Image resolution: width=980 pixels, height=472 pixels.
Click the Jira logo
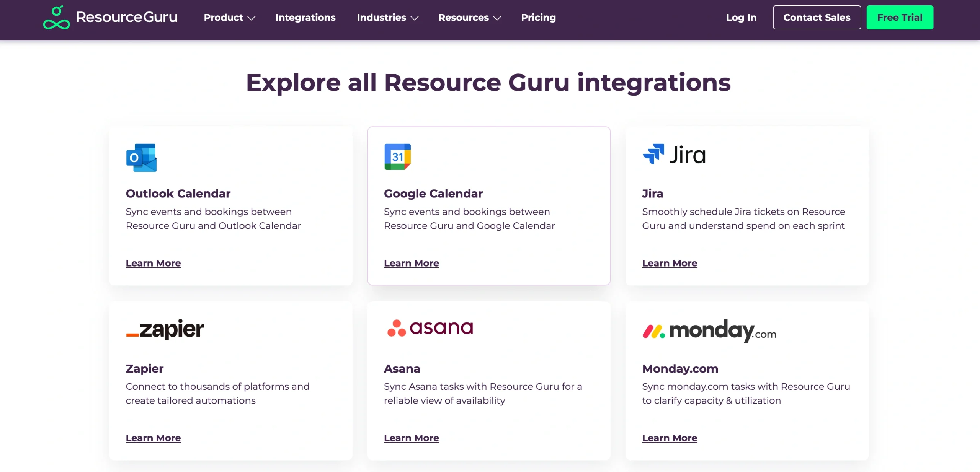point(674,155)
